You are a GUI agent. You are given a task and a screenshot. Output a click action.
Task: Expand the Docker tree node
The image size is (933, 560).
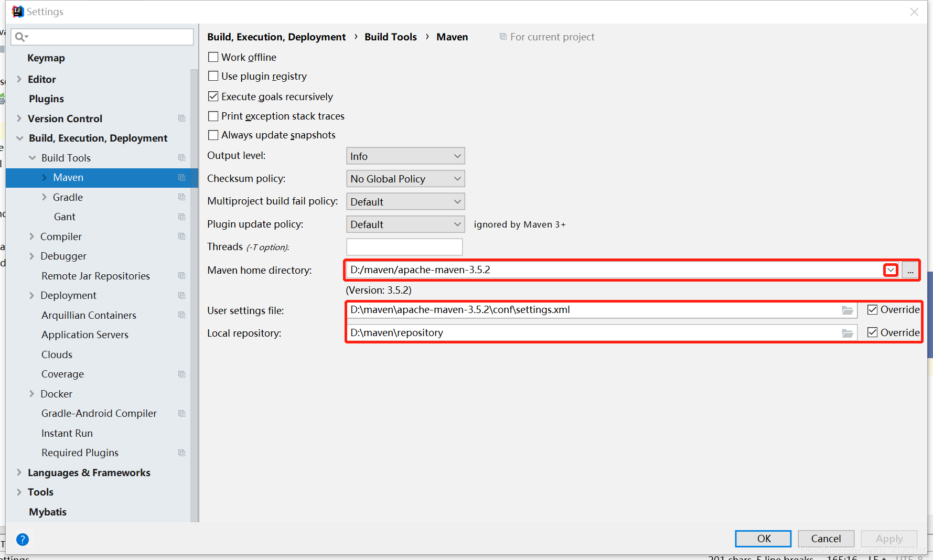(32, 394)
